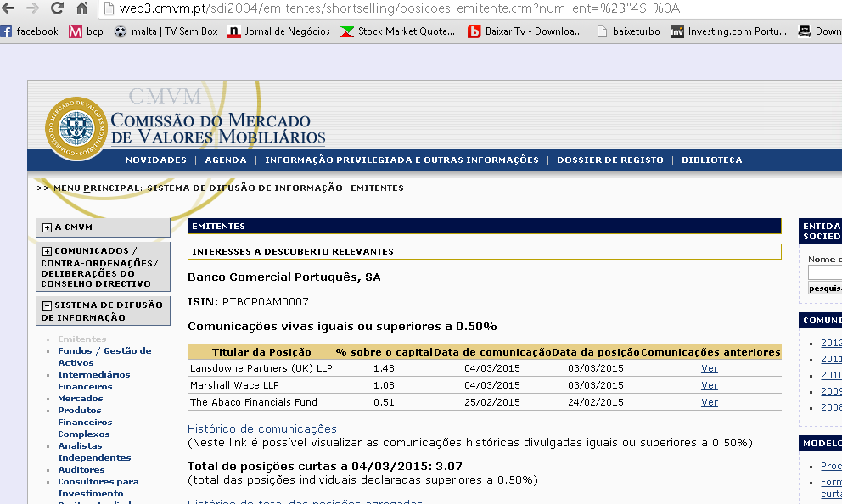Reload the page with the refresh icon
Viewport: 842px width, 504px height.
[x=57, y=8]
